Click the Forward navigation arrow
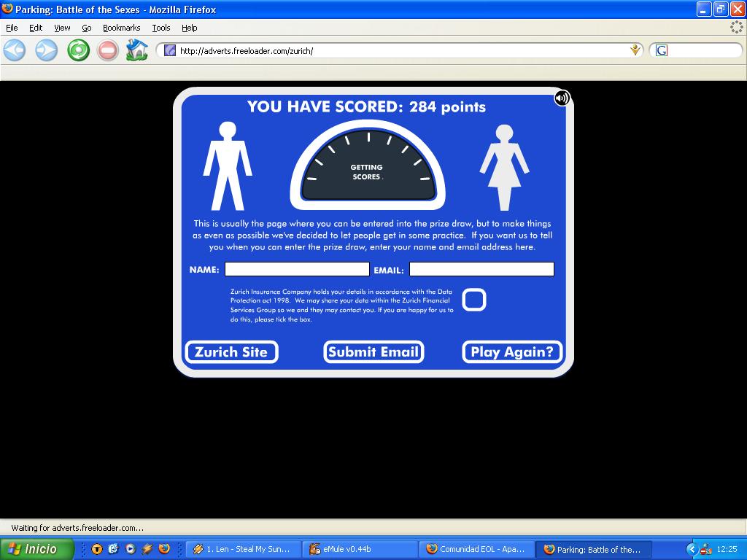The height and width of the screenshot is (560, 747). (46, 50)
